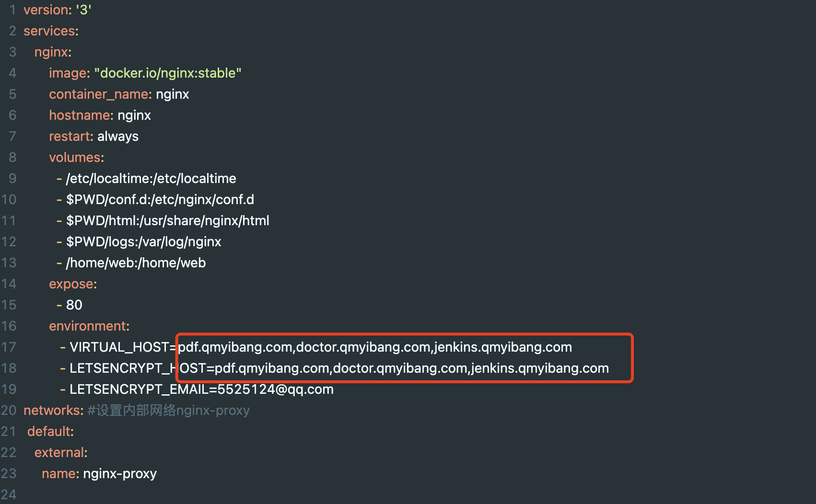Click the 'environment:' key
This screenshot has height=504, width=816.
pos(89,326)
